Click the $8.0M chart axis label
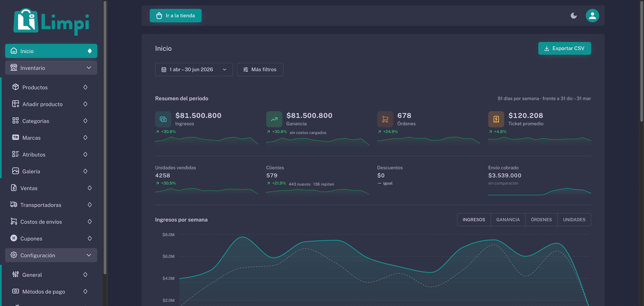The height and width of the screenshot is (306, 644). coord(169,235)
